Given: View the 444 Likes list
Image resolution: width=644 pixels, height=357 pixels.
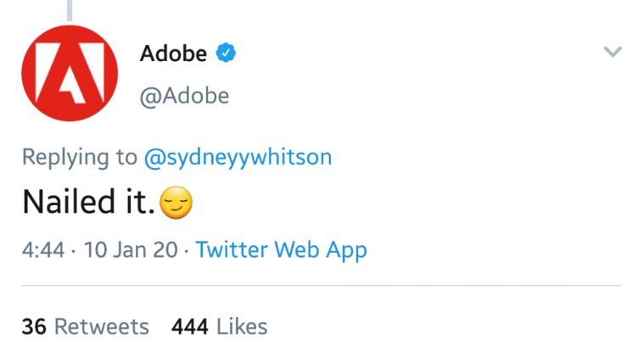Looking at the screenshot, I should click(219, 327).
